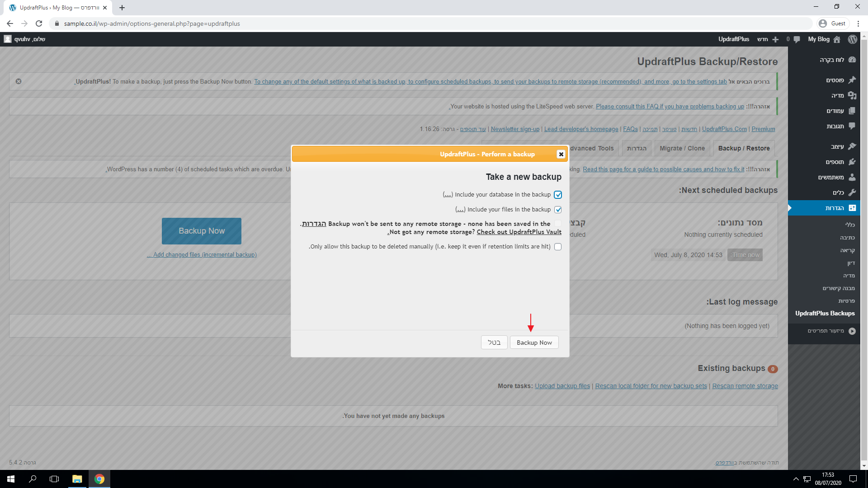This screenshot has width=868, height=488.
Task: Click Rescan local folder for new backup sets
Action: point(651,386)
